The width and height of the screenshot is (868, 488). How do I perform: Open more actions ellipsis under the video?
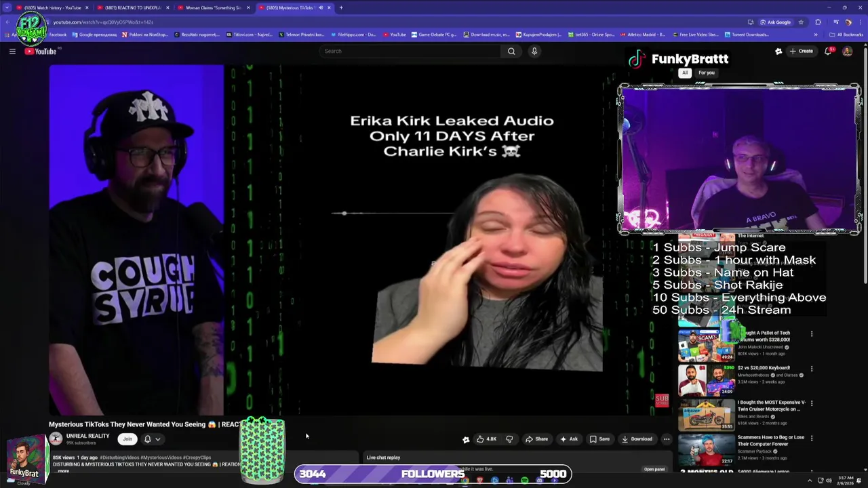(x=667, y=439)
